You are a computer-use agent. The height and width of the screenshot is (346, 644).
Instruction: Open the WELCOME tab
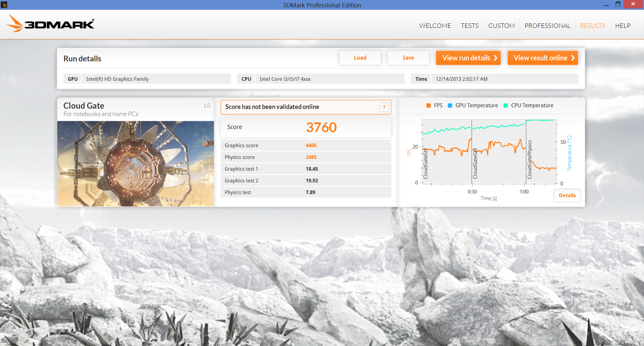point(435,25)
